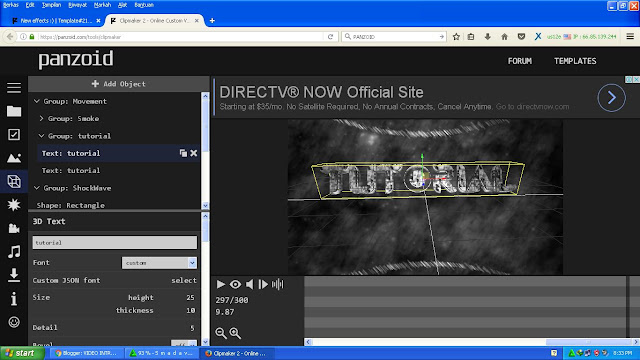Open the mountain image background icon
The height and width of the screenshot is (360, 640).
click(14, 158)
